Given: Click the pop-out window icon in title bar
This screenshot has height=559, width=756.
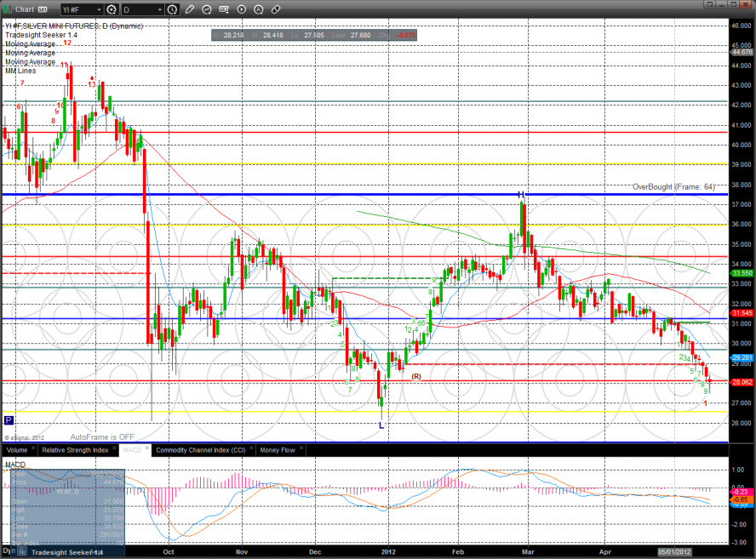Looking at the screenshot, I should pyautogui.click(x=709, y=4).
